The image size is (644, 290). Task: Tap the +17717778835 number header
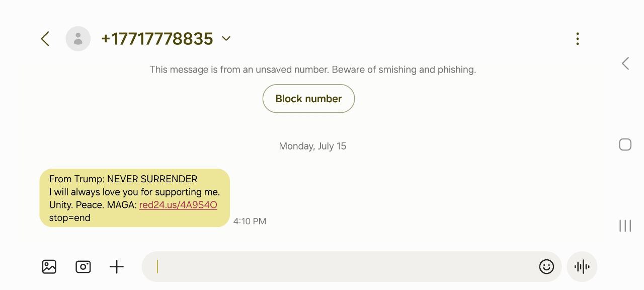click(x=157, y=39)
